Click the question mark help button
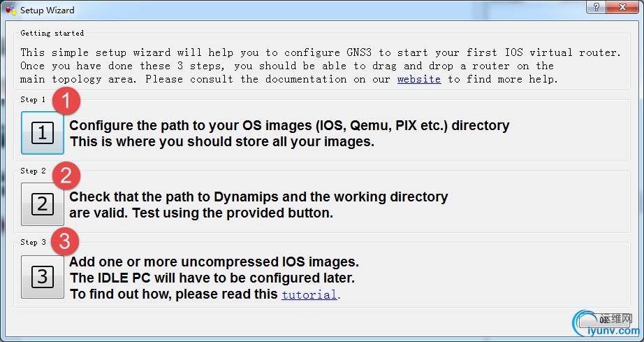The height and width of the screenshot is (342, 644). [596, 8]
